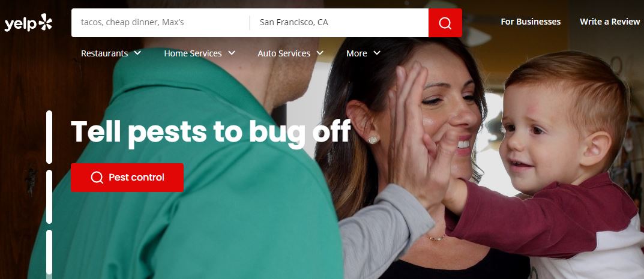Select the first vertical slide indicator bar
The height and width of the screenshot is (279, 644).
(49, 137)
